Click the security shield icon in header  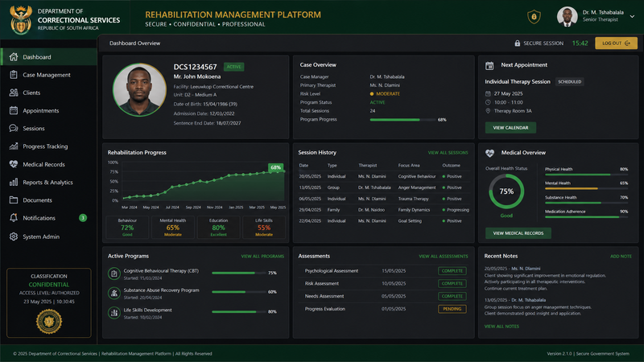click(x=534, y=17)
